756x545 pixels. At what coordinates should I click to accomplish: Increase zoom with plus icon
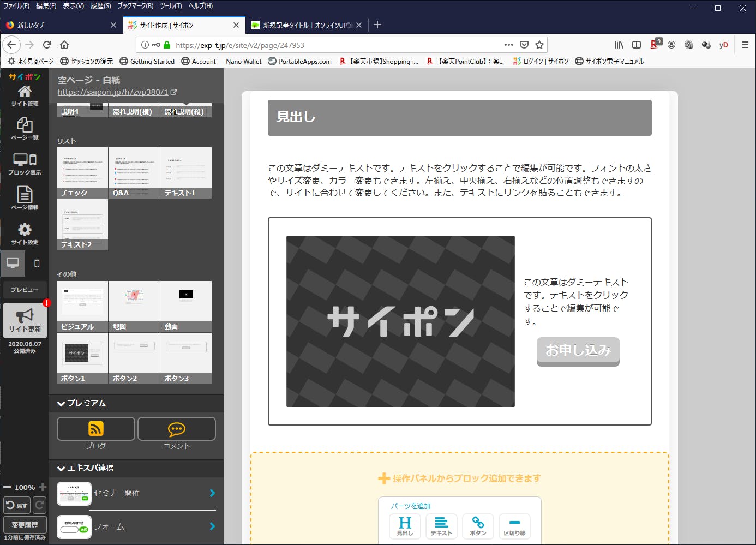(43, 487)
